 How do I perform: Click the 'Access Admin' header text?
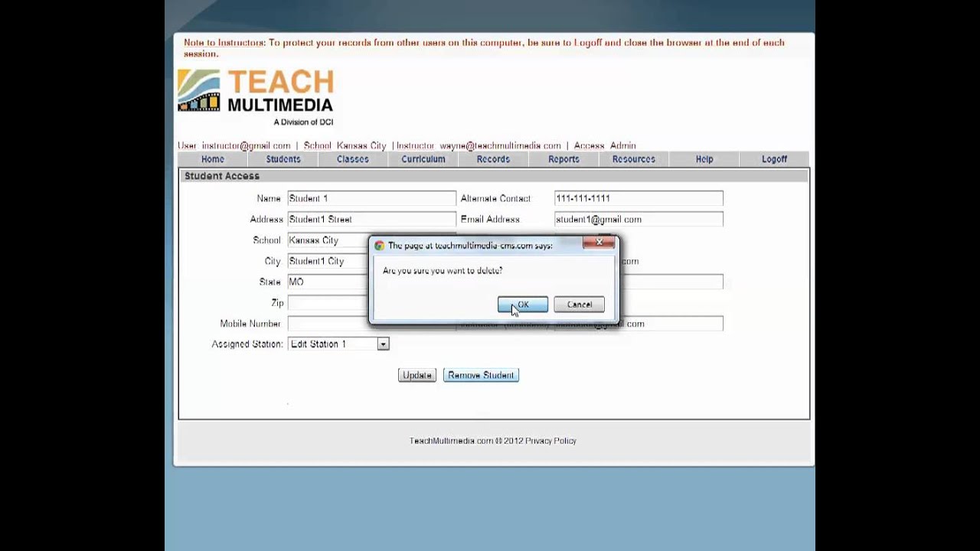(605, 145)
